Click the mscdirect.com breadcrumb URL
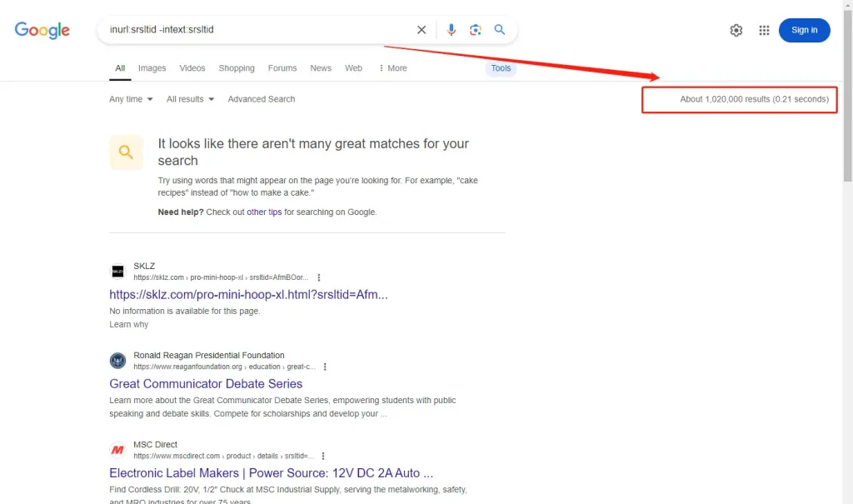 (x=223, y=457)
